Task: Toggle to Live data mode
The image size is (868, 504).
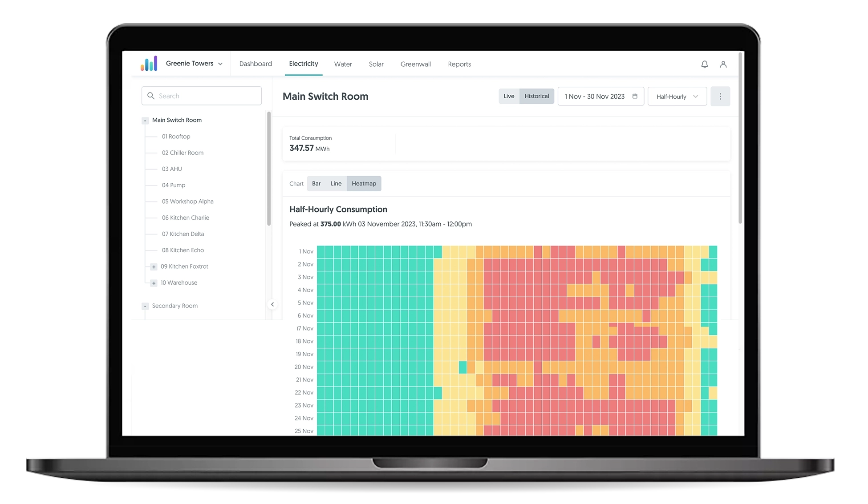Action: [x=509, y=96]
